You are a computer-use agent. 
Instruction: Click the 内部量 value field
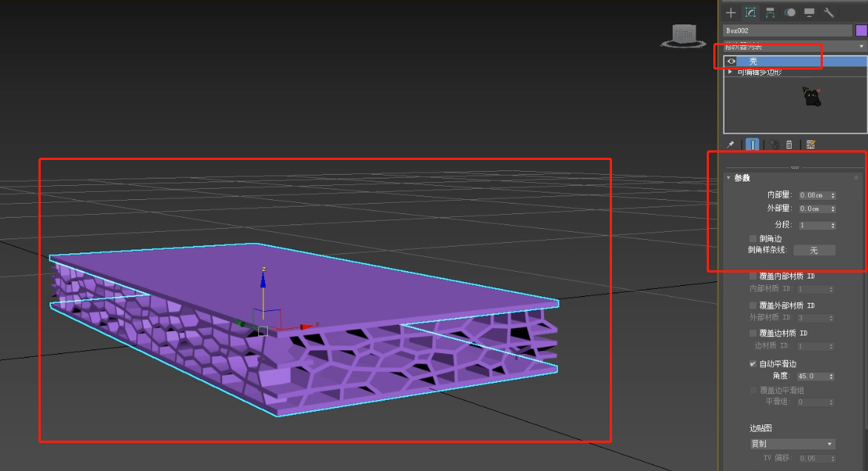[x=813, y=195]
